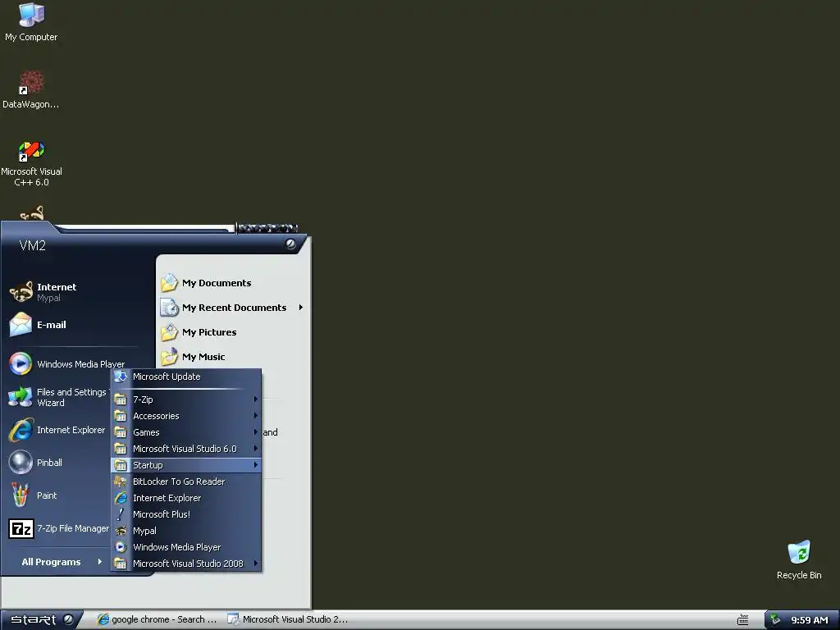Expand Microsoft Visual Studio 2008 folder
Image resolution: width=840 pixels, height=630 pixels.
tap(186, 564)
